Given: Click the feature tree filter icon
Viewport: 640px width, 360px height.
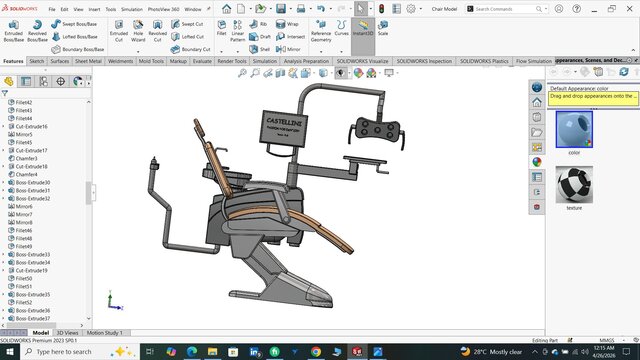Looking at the screenshot, I should pyautogui.click(x=4, y=93).
